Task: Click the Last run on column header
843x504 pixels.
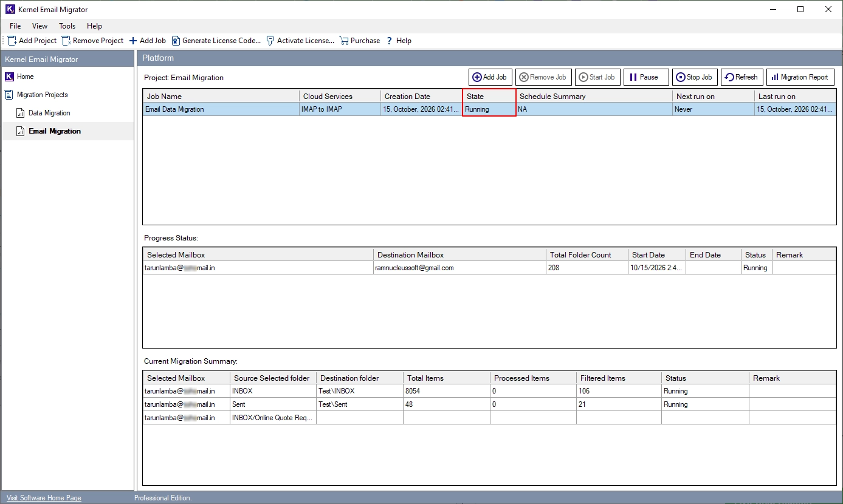Action: 795,97
